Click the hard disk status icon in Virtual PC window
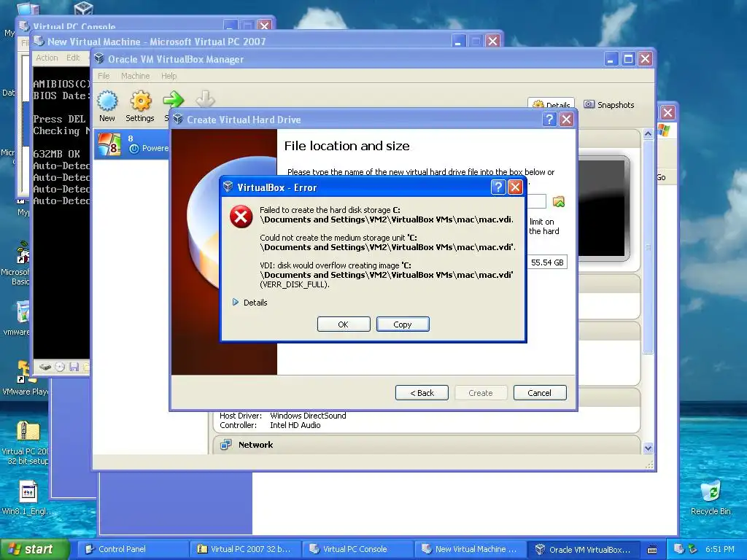This screenshot has width=747, height=560. point(45,367)
